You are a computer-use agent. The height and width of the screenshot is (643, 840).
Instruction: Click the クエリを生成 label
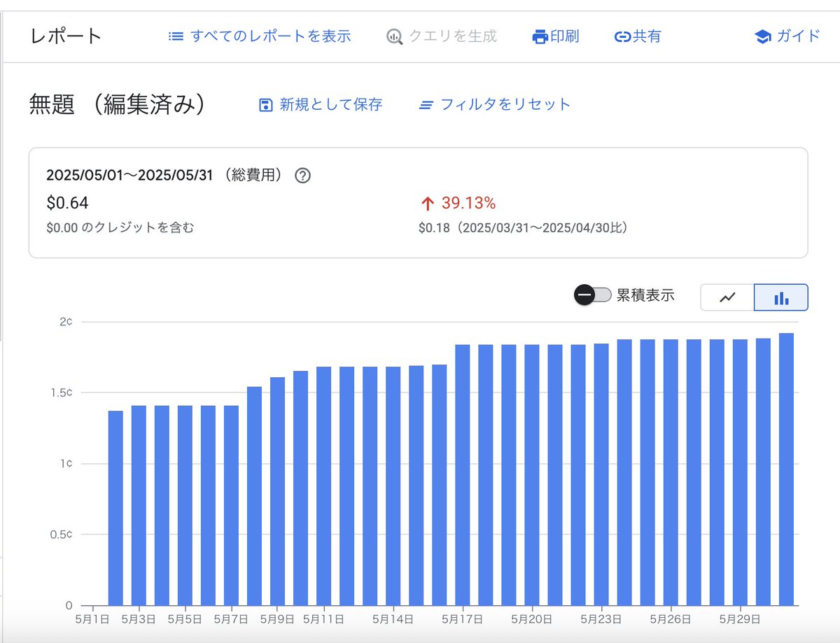452,36
